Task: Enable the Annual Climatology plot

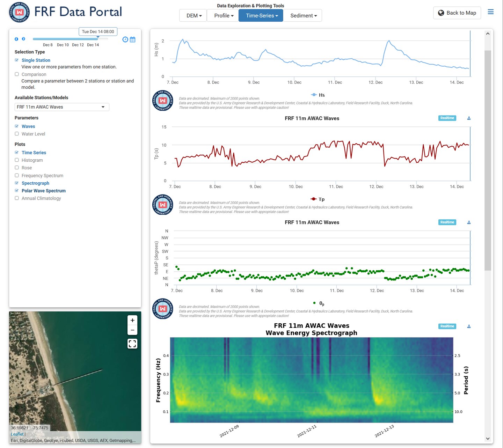Action: [17, 198]
